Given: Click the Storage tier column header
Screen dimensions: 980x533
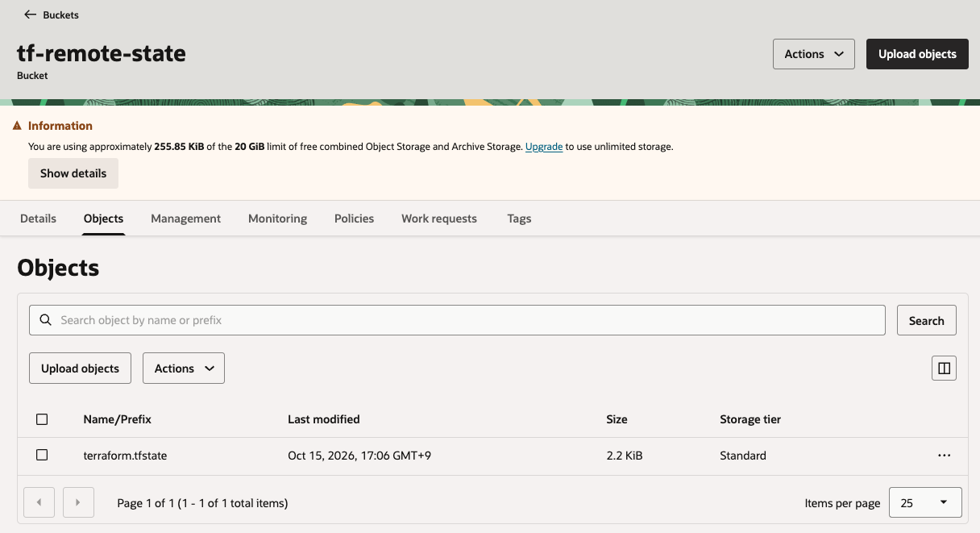Looking at the screenshot, I should point(750,419).
